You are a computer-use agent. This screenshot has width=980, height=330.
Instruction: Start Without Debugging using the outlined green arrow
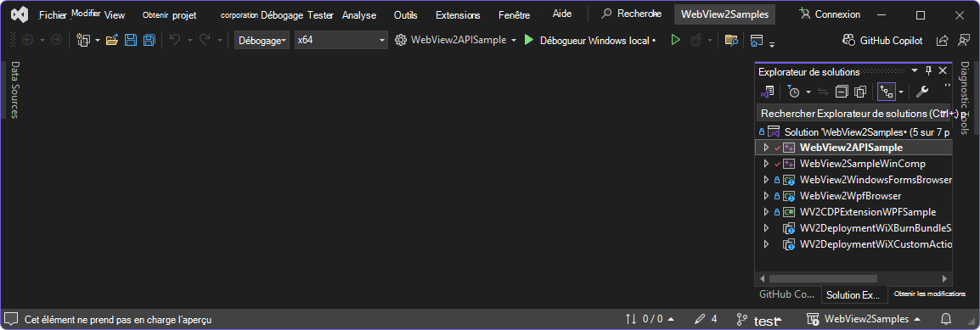tap(675, 40)
